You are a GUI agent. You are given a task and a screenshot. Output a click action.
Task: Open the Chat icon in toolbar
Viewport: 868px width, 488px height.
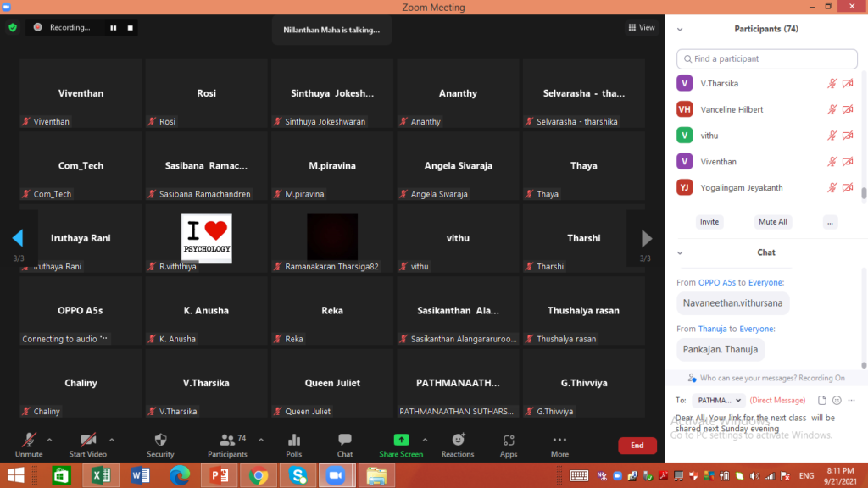click(345, 441)
